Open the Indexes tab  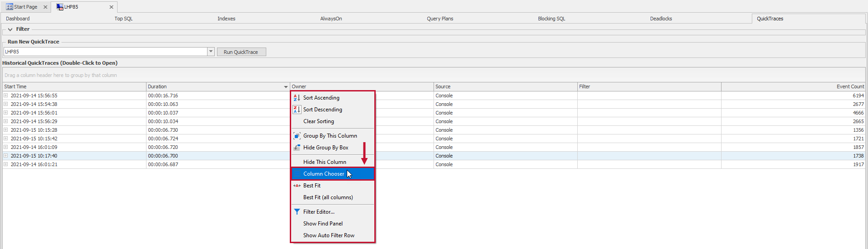(x=226, y=19)
